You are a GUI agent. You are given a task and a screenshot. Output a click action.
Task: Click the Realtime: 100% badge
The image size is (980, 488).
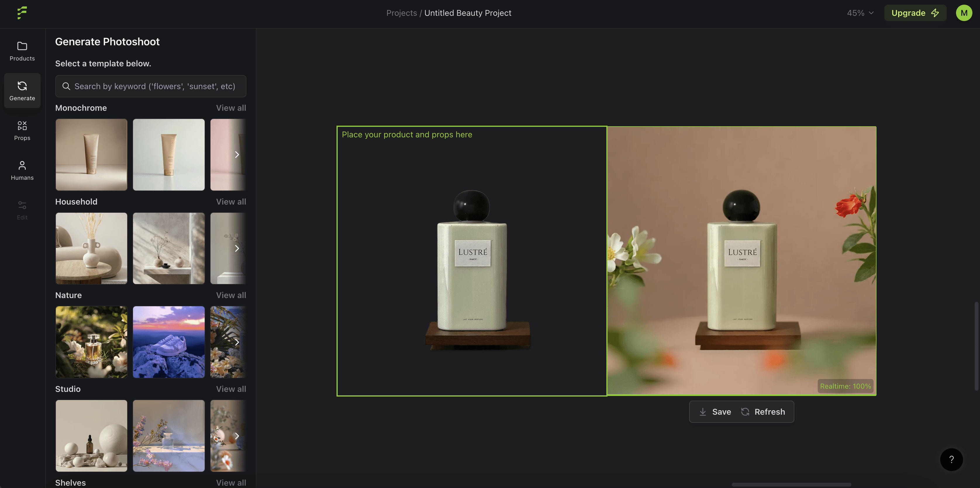845,386
